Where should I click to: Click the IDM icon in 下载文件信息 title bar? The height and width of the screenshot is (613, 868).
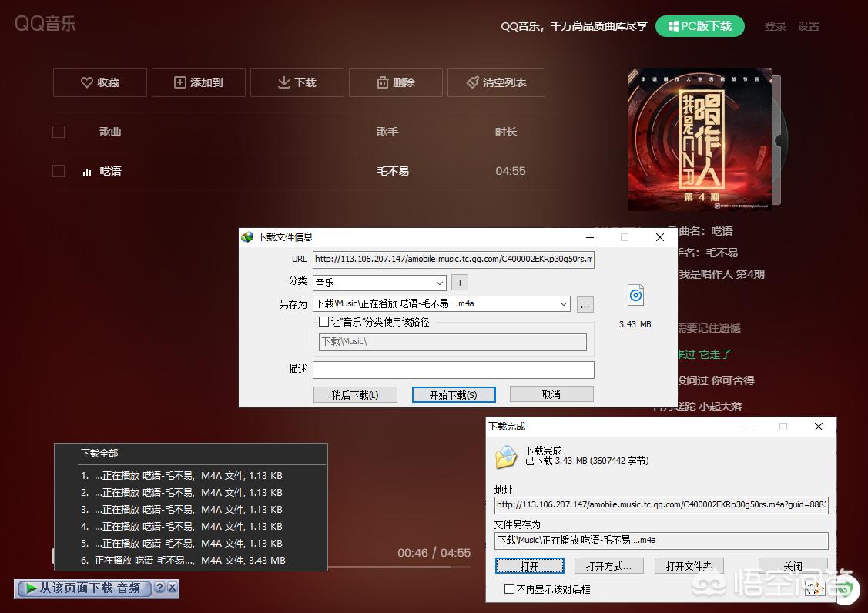coord(247,237)
